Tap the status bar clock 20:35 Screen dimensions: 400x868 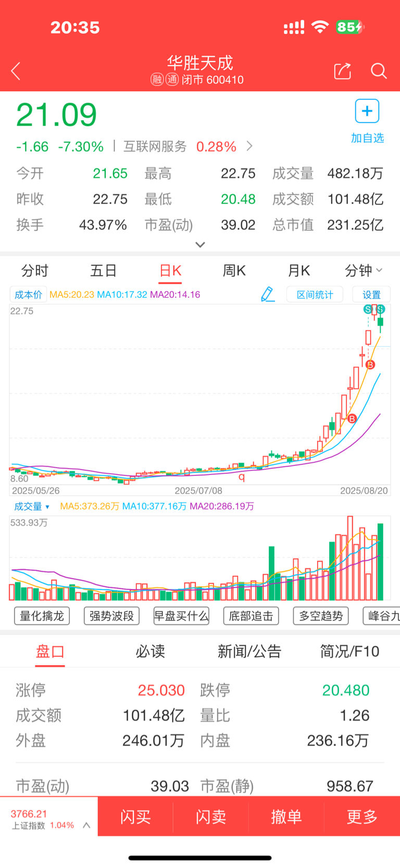(75, 28)
